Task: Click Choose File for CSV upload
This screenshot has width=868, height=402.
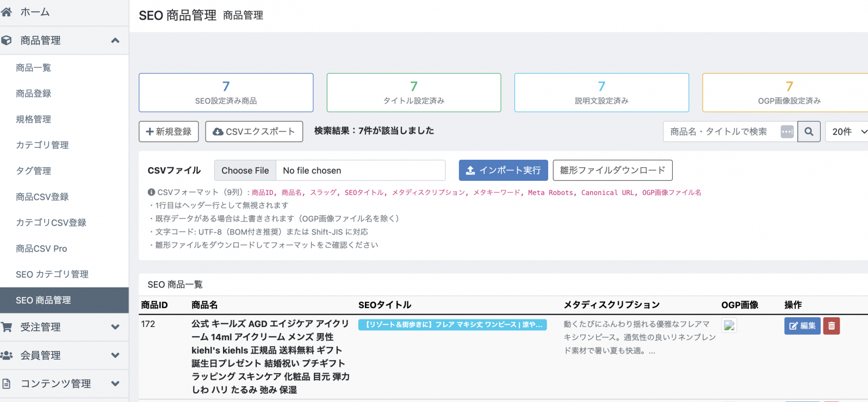Action: pyautogui.click(x=245, y=171)
